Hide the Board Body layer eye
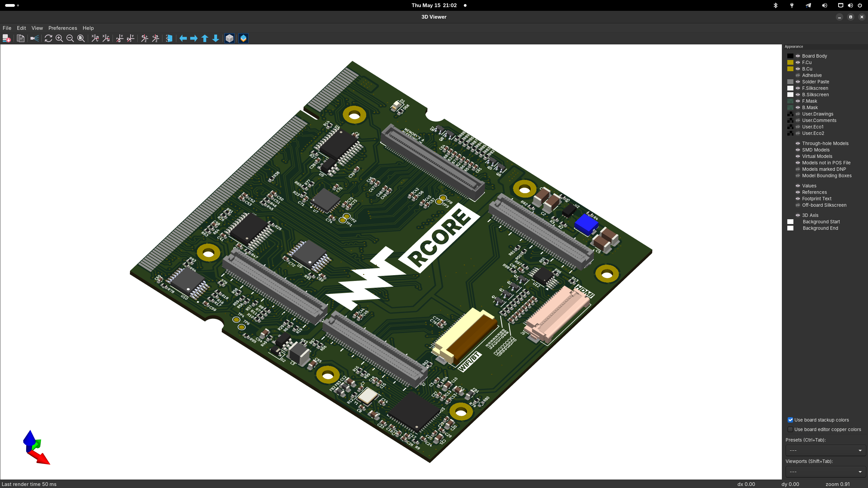 point(798,56)
